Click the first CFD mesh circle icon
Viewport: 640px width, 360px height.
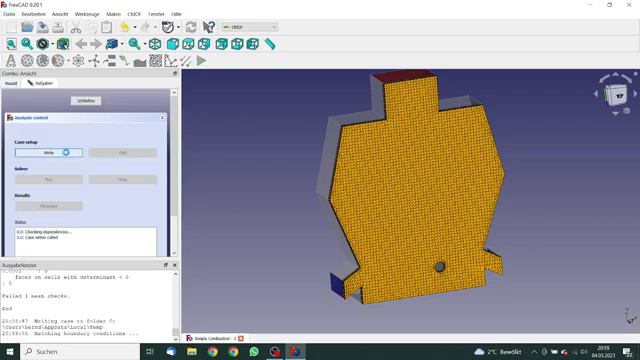[x=27, y=61]
